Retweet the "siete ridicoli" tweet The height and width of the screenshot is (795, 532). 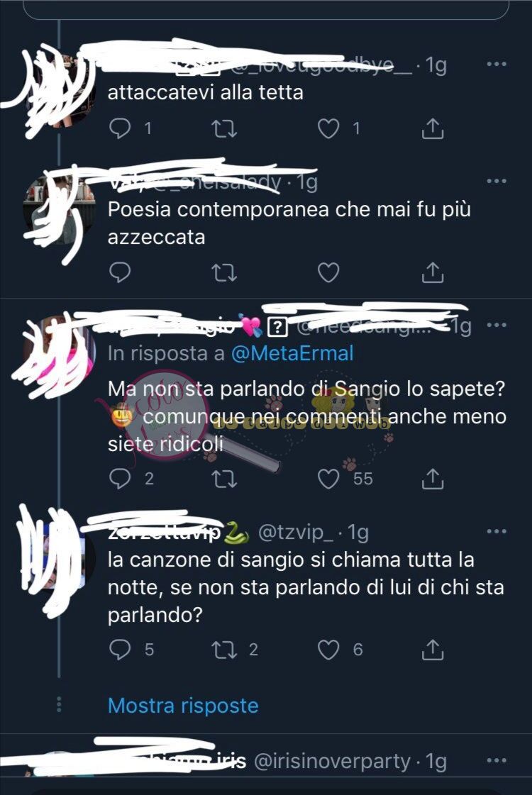[x=224, y=479]
